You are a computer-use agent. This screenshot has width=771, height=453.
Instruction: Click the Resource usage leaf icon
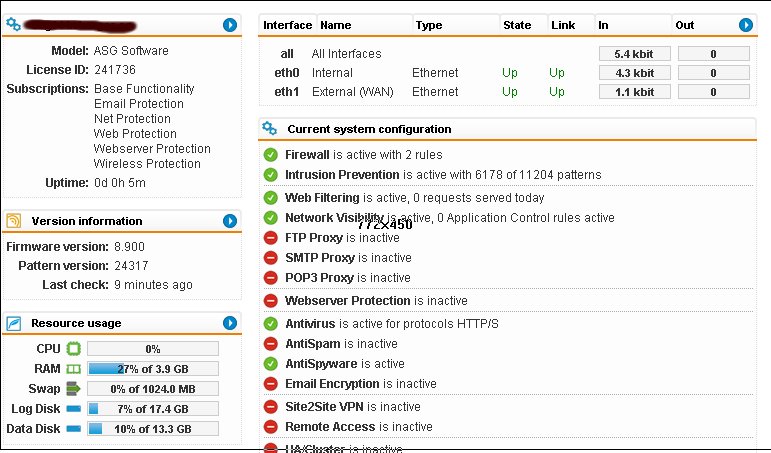14,323
